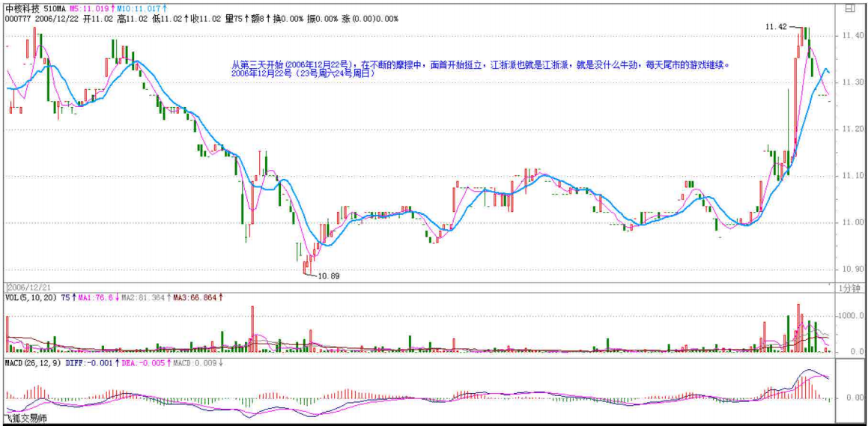Click the 2006/12/21 date label
868x426 pixels.
coord(28,287)
